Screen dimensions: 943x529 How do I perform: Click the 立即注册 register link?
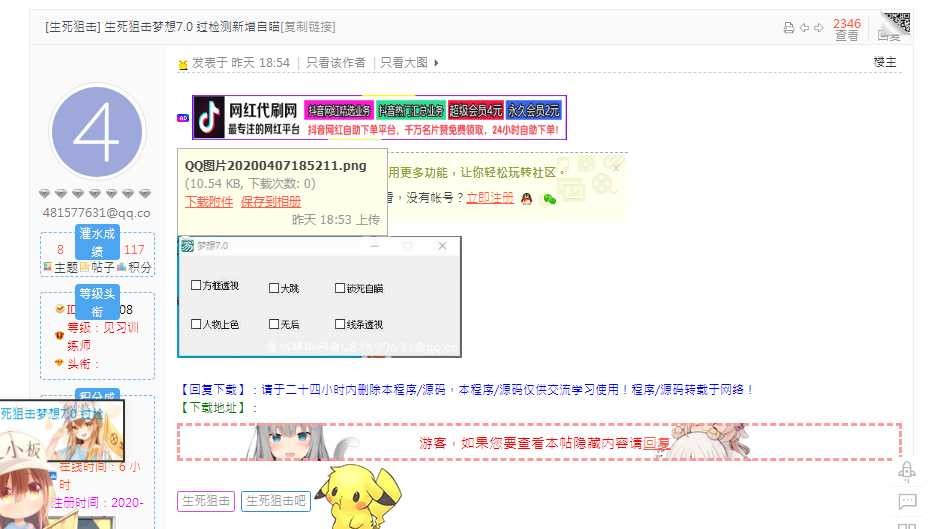tap(490, 198)
